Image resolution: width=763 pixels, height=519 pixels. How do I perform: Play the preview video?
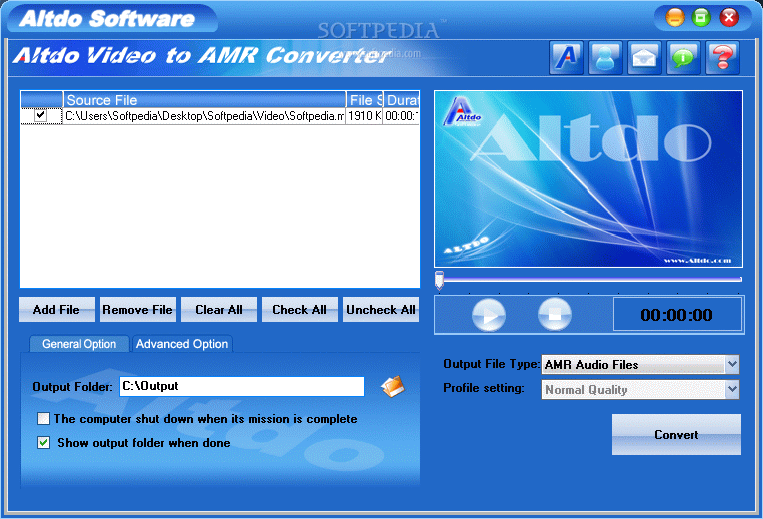pos(489,315)
